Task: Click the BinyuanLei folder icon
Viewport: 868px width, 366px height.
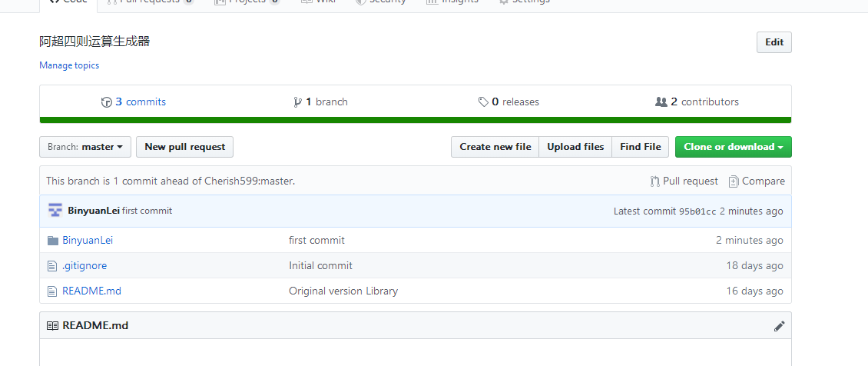Action: [52, 241]
